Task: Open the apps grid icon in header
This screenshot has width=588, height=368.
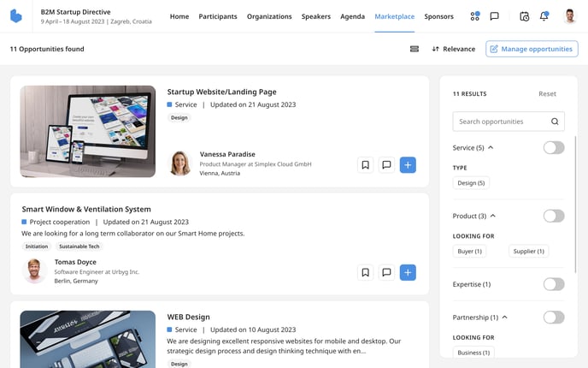Action: click(x=474, y=16)
